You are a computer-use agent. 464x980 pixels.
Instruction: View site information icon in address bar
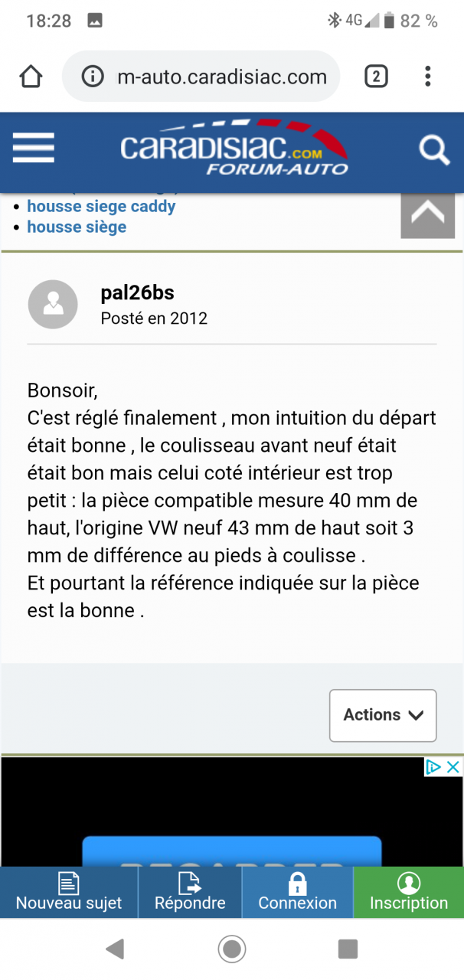[93, 77]
